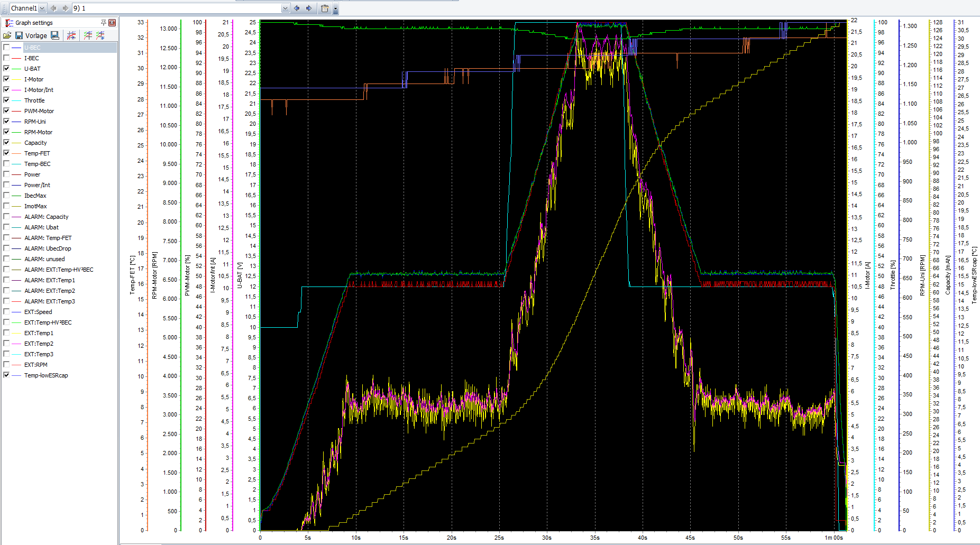
Task: Enable the EXT:Speed curve checkbox
Action: pos(6,312)
